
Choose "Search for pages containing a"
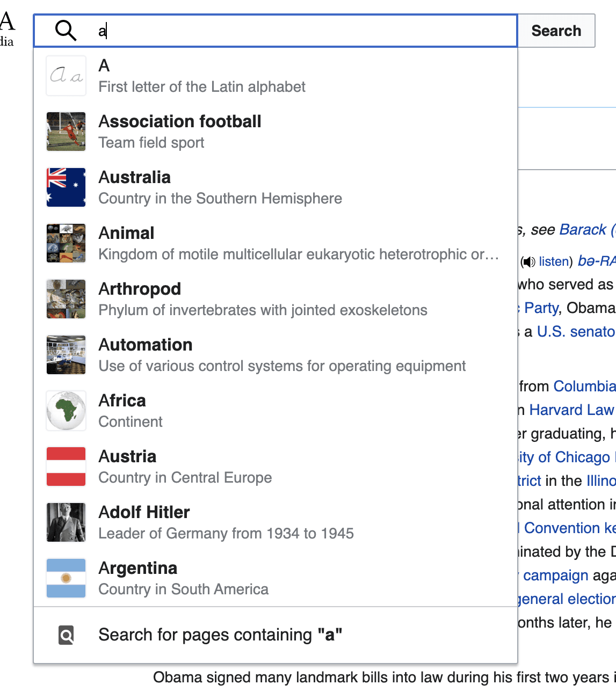tap(276, 635)
